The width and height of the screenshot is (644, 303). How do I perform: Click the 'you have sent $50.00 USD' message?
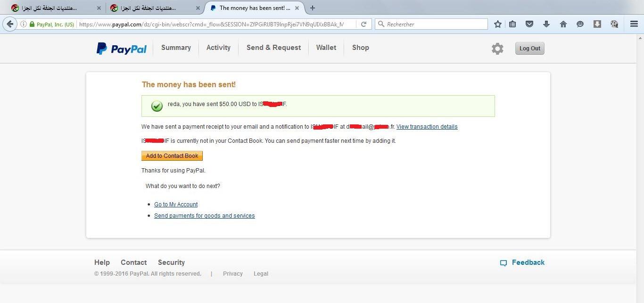click(227, 104)
